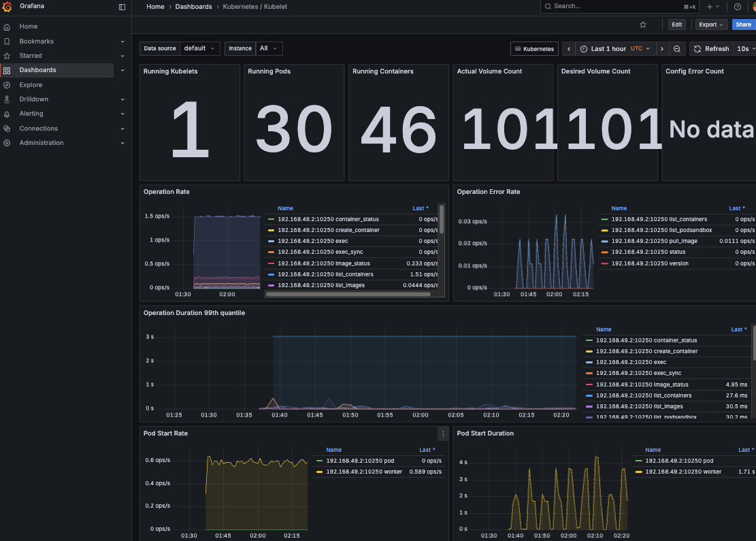Image resolution: width=756 pixels, height=541 pixels.
Task: Open Pod Start Rate panel menu dots
Action: (x=443, y=434)
